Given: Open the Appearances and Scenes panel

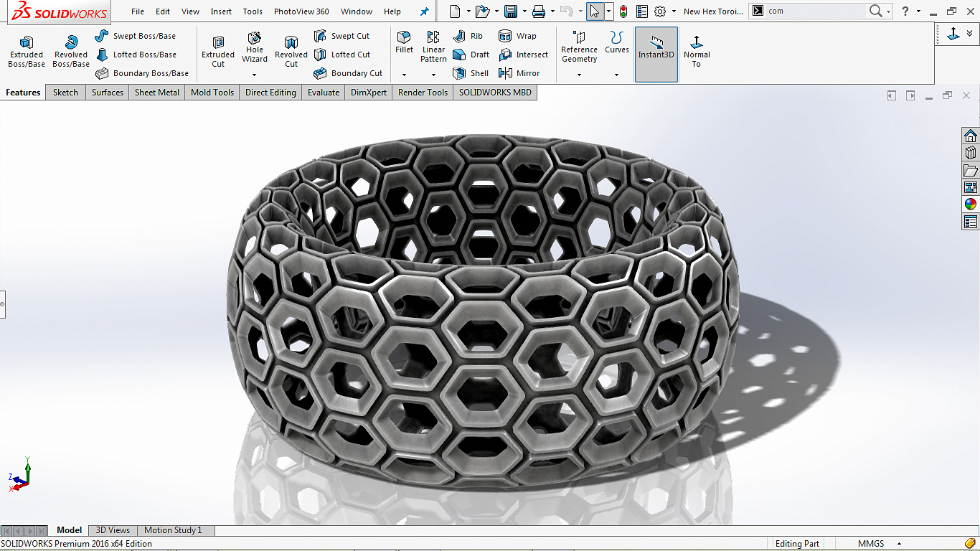Looking at the screenshot, I should pos(970,203).
